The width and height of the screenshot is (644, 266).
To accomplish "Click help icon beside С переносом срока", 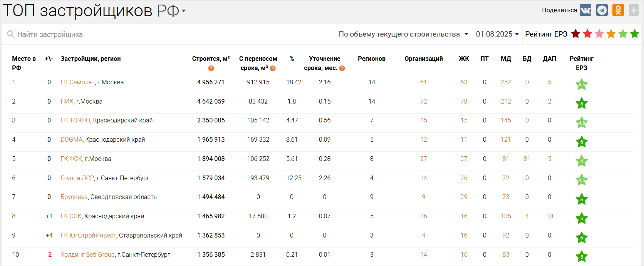I will coord(273,68).
